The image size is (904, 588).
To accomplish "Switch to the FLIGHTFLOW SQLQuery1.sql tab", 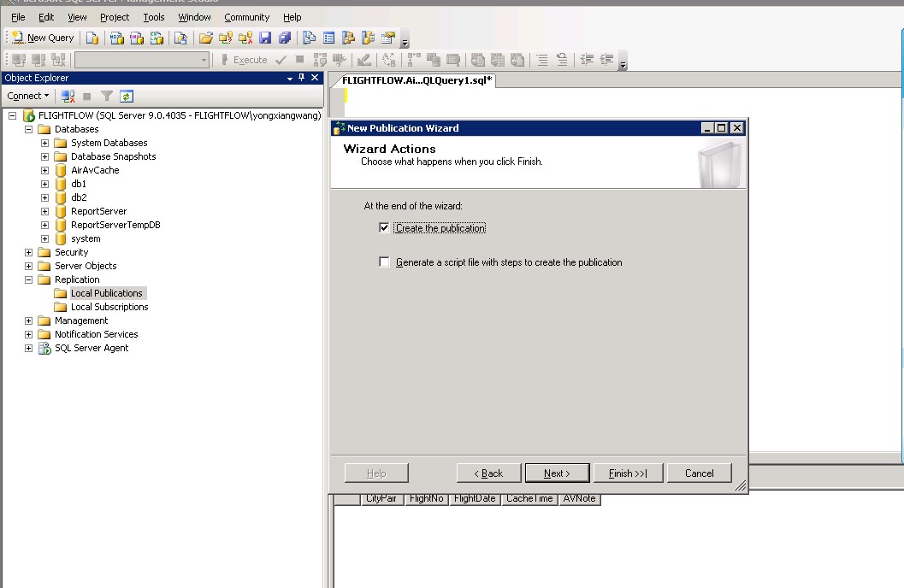I will (x=417, y=80).
